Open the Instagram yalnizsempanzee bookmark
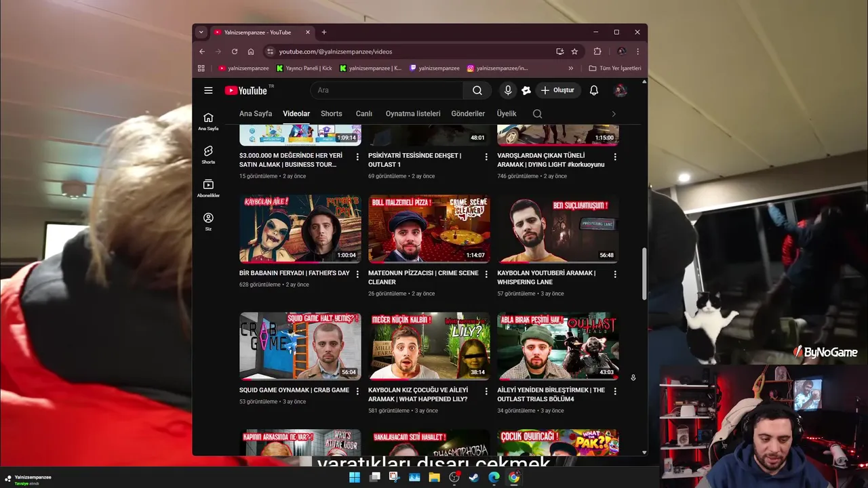Image resolution: width=868 pixels, height=488 pixels. pos(498,68)
